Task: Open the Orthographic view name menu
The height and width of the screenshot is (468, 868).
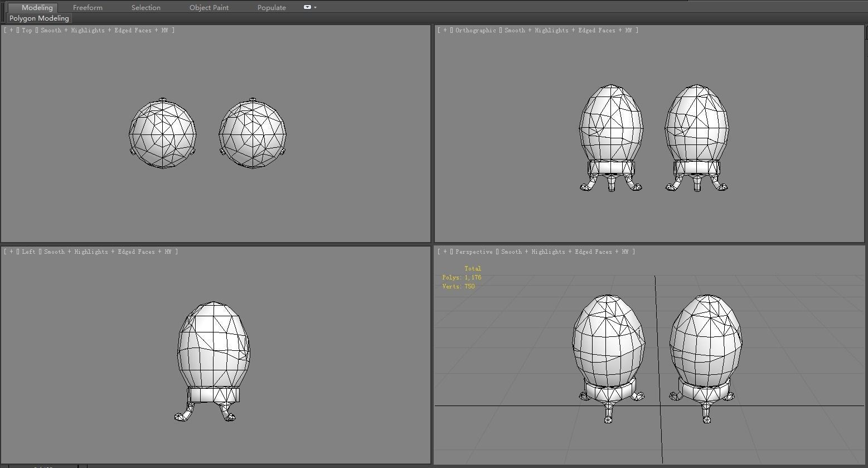Action: [476, 30]
